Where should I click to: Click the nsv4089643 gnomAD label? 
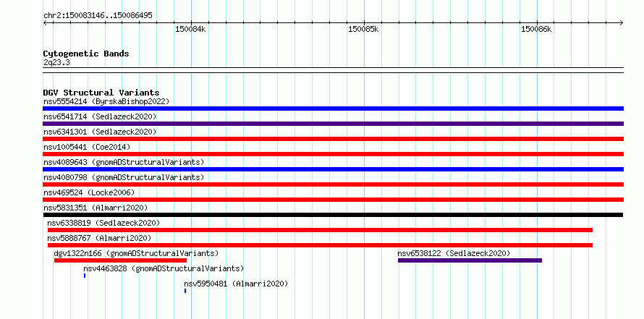pyautogui.click(x=124, y=162)
